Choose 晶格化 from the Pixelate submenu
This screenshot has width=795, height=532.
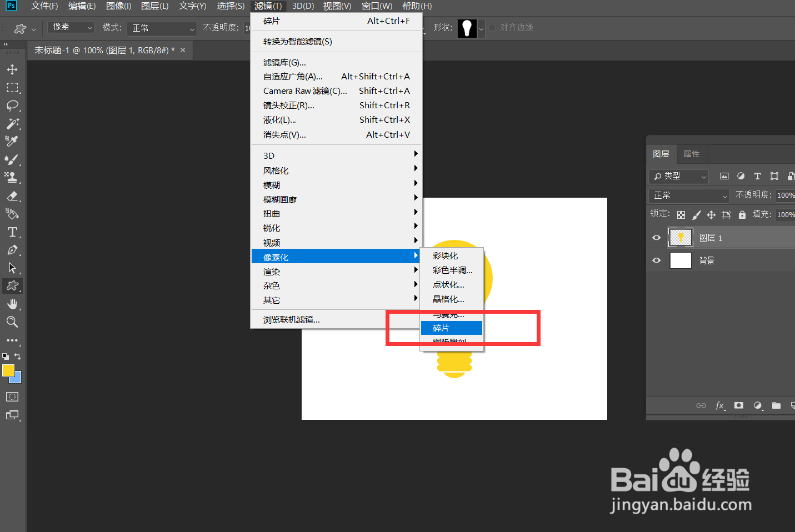(448, 299)
